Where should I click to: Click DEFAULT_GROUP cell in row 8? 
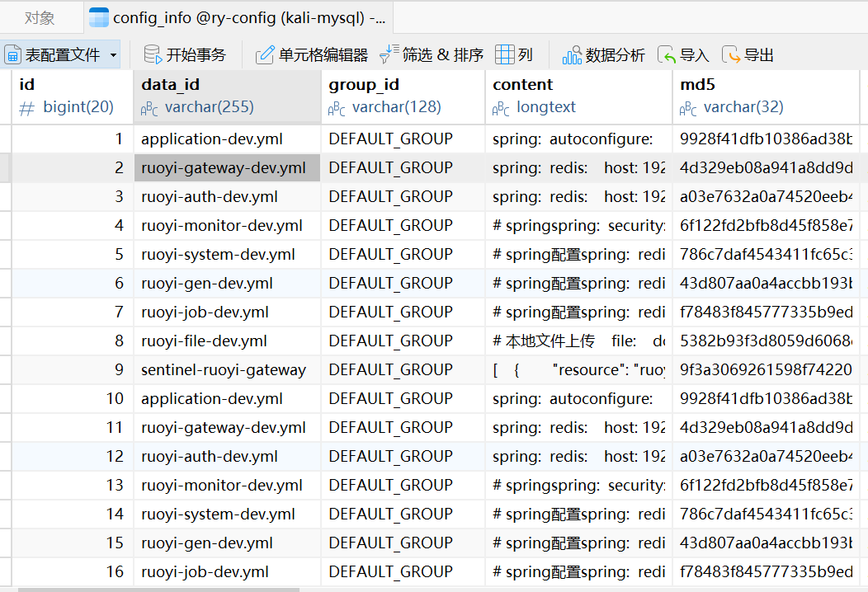(x=403, y=341)
